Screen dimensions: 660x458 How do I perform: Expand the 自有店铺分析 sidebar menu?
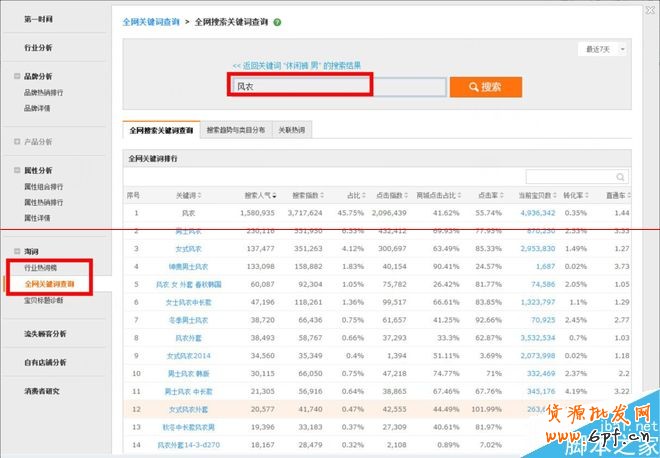click(45, 362)
